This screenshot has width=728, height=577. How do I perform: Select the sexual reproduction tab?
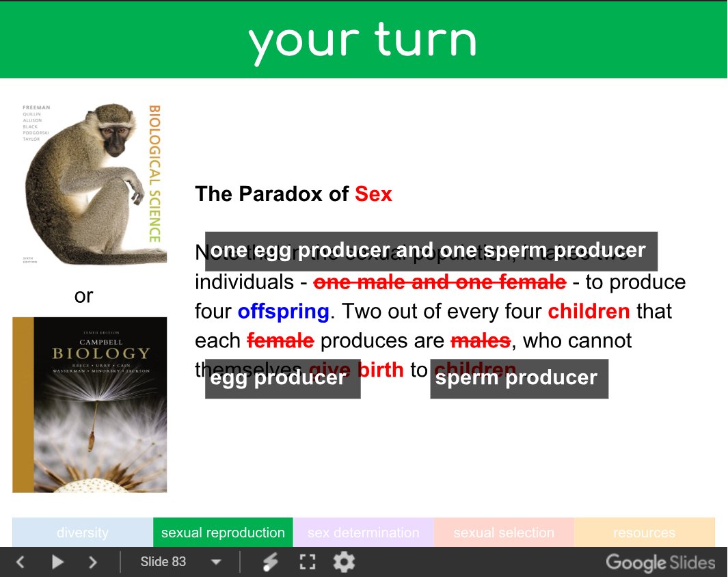click(223, 533)
